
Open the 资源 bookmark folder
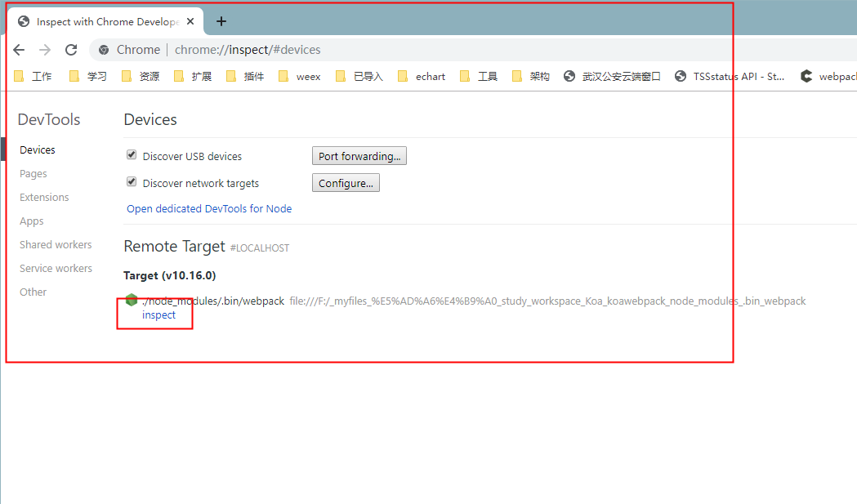(141, 77)
